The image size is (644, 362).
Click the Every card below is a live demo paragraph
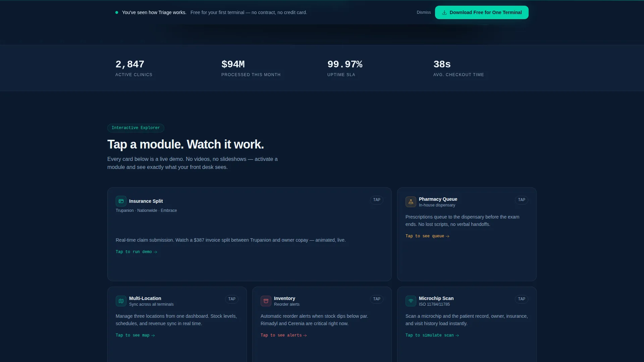click(x=193, y=163)
